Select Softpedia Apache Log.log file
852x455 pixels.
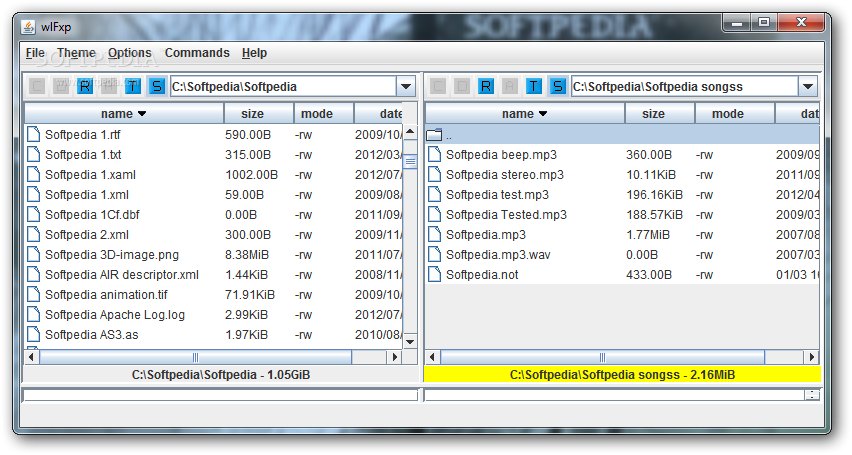[x=115, y=315]
